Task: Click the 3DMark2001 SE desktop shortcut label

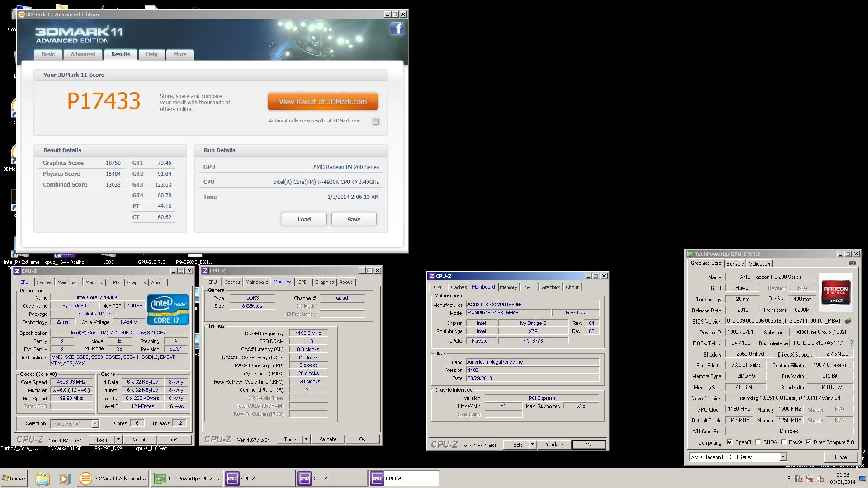Action: (65, 449)
